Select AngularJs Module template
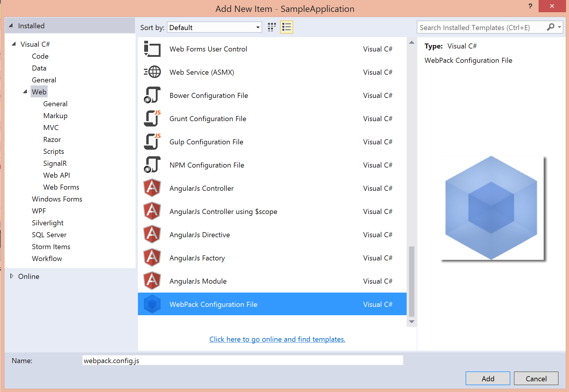The image size is (569, 392). point(272,281)
